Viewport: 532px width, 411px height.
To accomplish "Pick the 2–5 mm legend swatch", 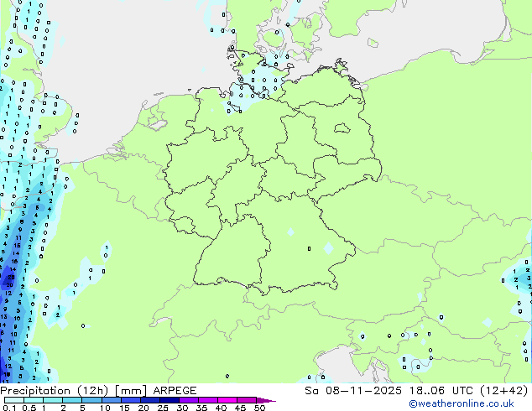I will pos(72,400).
